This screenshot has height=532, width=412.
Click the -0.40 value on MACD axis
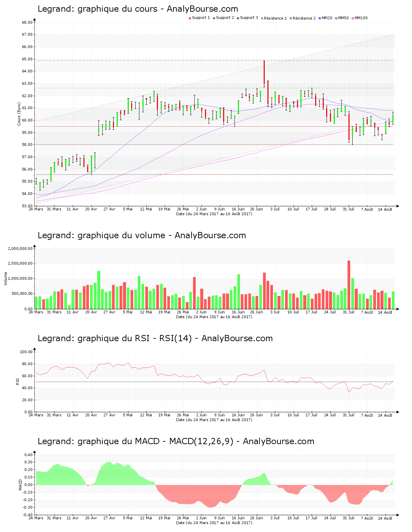(x=28, y=515)
